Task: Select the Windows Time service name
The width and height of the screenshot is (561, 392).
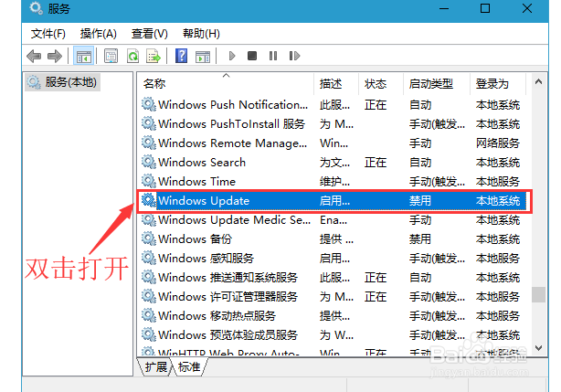Action: pos(196,181)
